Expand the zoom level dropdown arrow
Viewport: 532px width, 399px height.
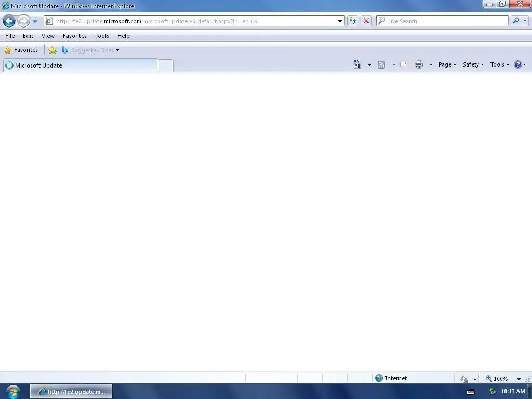[x=518, y=379]
